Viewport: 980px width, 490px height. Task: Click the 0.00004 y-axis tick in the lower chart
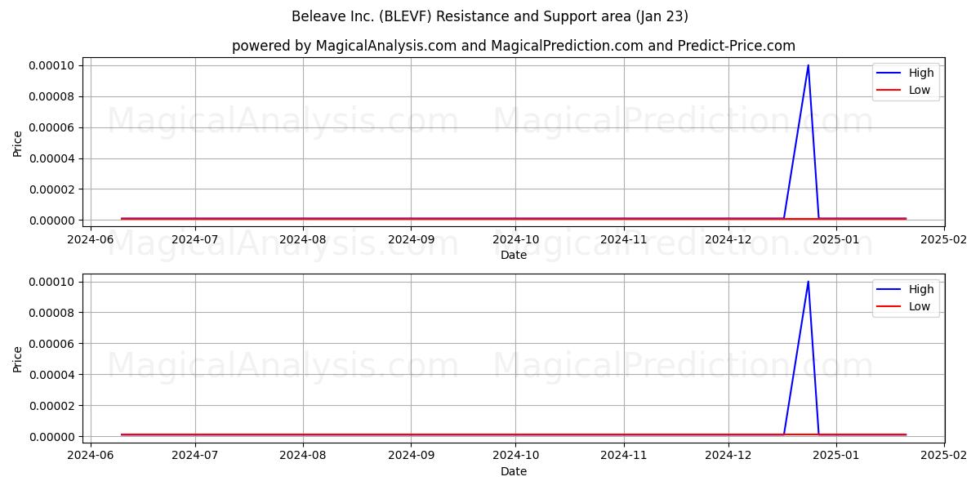click(x=51, y=375)
